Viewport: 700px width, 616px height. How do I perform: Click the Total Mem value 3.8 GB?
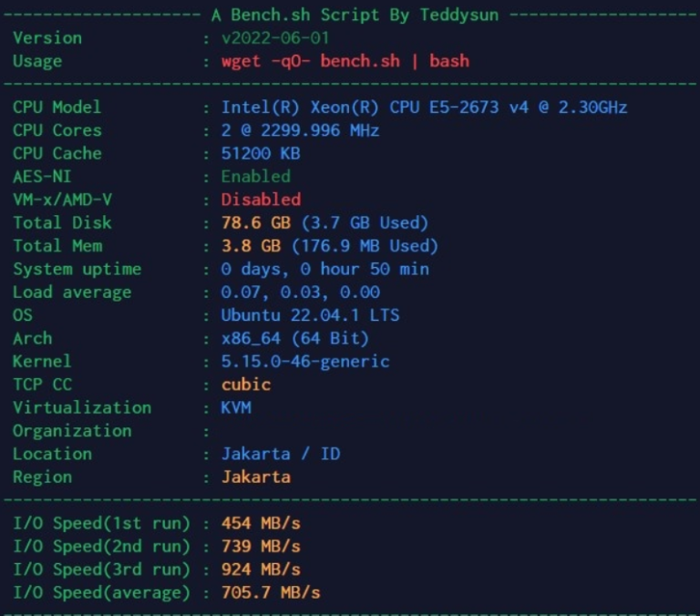[x=329, y=246]
